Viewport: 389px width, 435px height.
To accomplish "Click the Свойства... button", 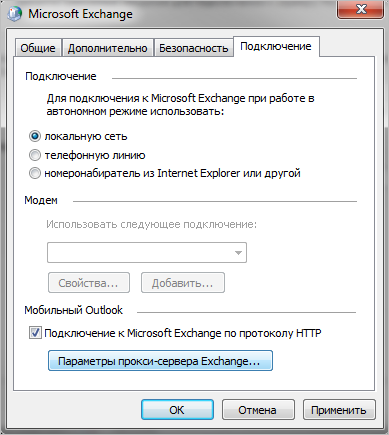I will pos(89,283).
